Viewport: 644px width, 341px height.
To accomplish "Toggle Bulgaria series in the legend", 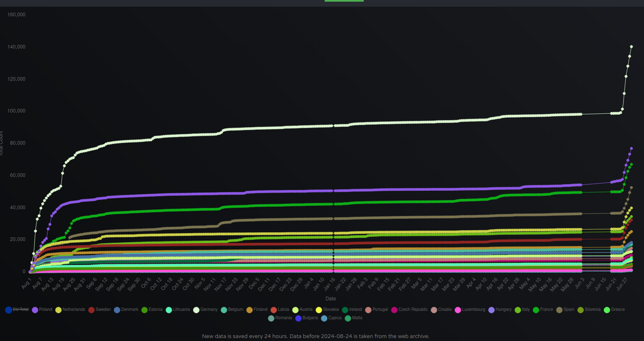I will 307,318.
